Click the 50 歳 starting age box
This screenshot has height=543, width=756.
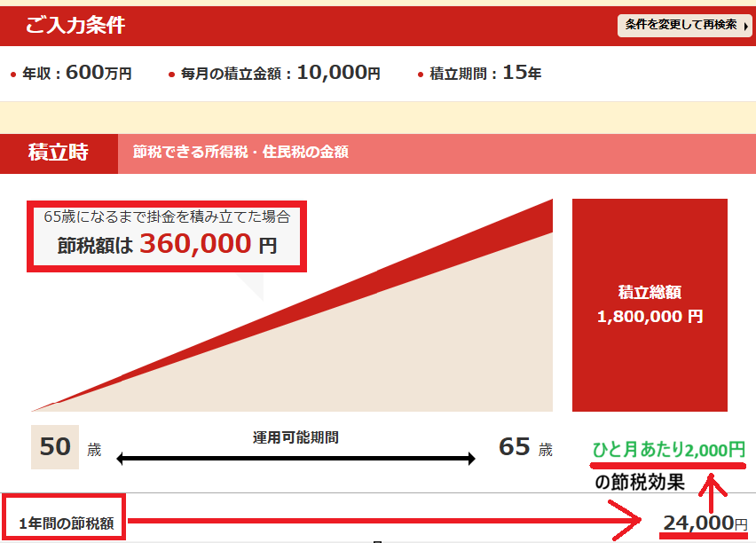point(55,446)
